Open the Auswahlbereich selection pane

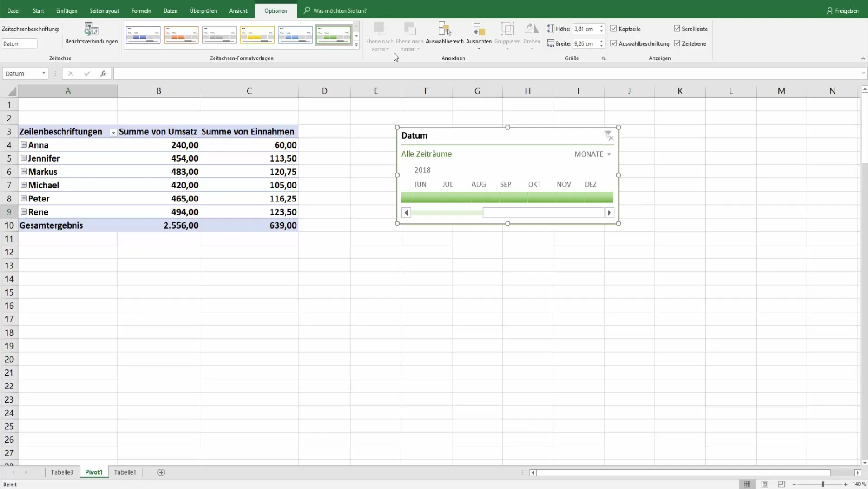[445, 34]
